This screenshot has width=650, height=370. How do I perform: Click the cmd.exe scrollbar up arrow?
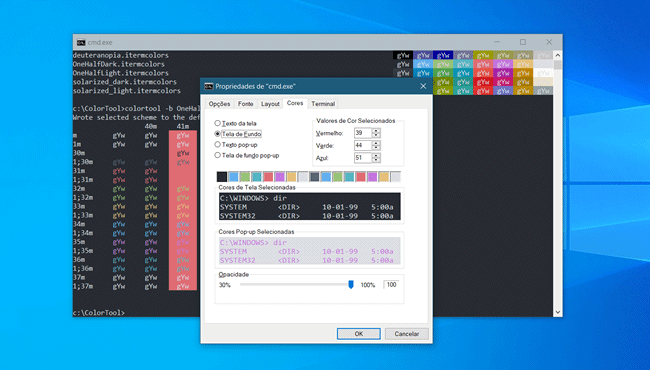pyautogui.click(x=558, y=55)
